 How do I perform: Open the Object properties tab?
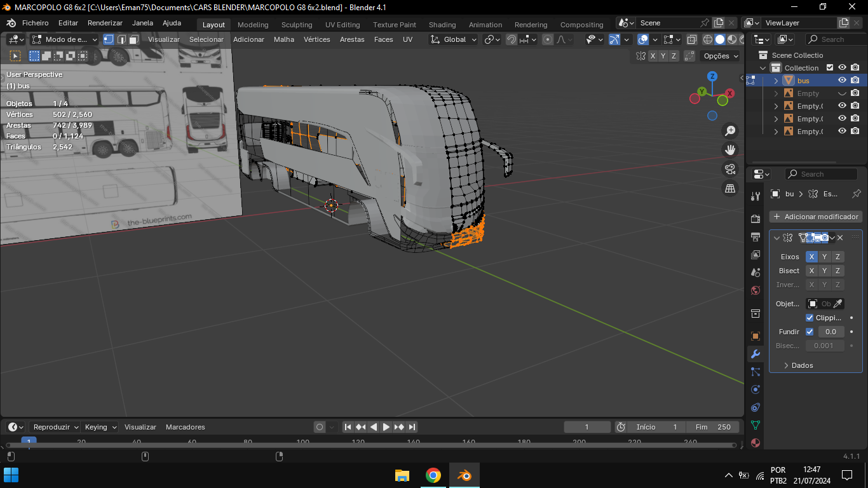756,336
